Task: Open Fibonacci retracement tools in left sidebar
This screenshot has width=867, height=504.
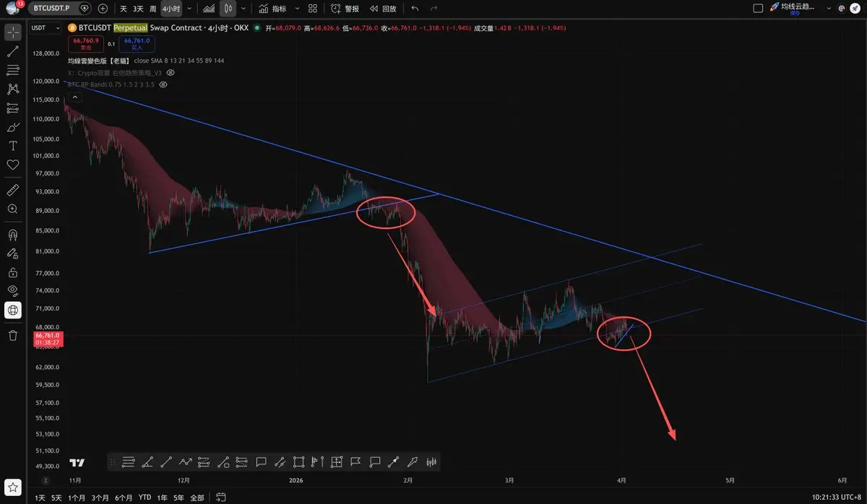Action: point(12,70)
